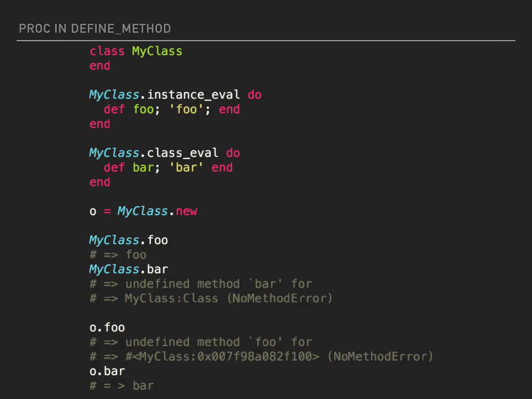Viewport: 532px width, 399px height.
Task: Click the 'end' closing the class_eval block
Action: [x=100, y=182]
